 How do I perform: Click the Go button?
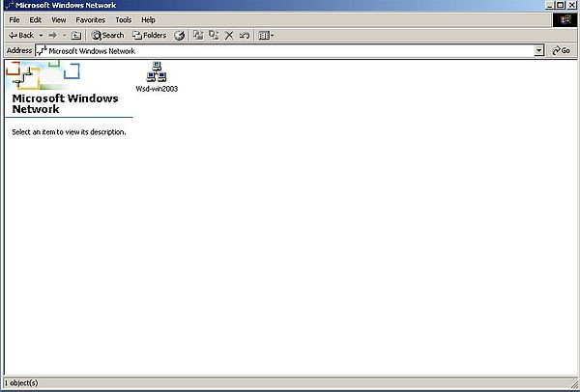561,50
